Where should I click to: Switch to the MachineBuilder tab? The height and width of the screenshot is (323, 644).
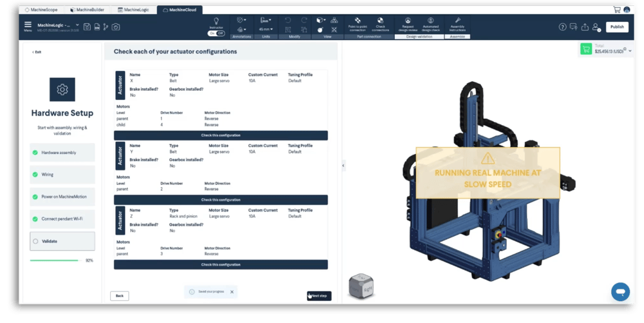pos(87,10)
